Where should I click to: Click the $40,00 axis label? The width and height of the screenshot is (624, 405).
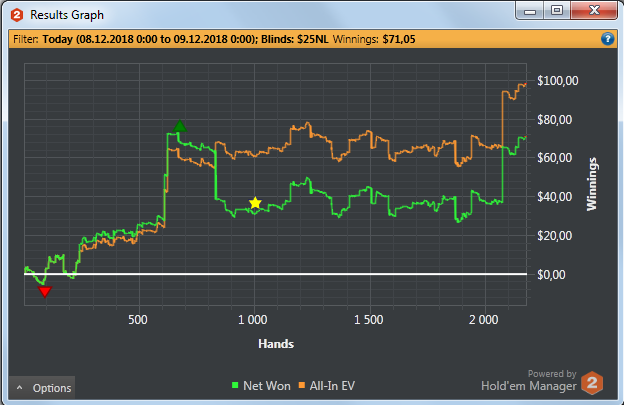[x=554, y=197]
